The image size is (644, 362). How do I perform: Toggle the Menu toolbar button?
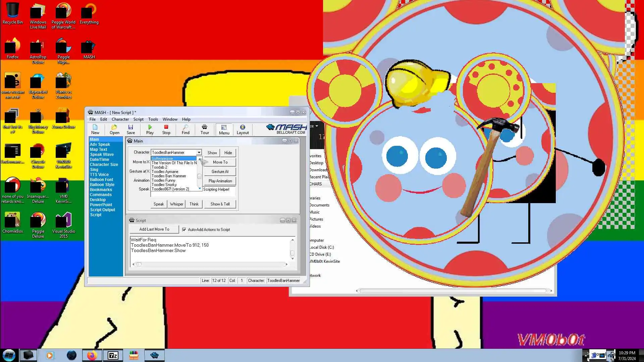tap(224, 129)
